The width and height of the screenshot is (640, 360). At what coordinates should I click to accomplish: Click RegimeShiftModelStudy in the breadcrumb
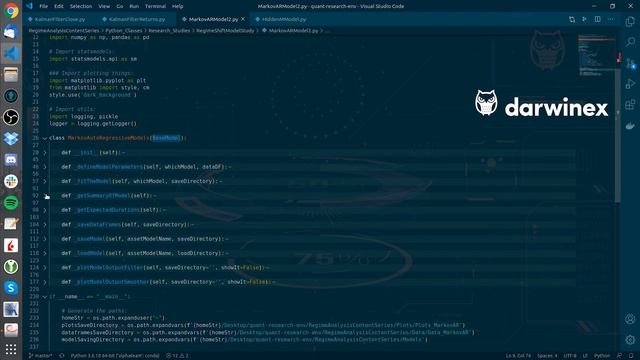(x=225, y=31)
